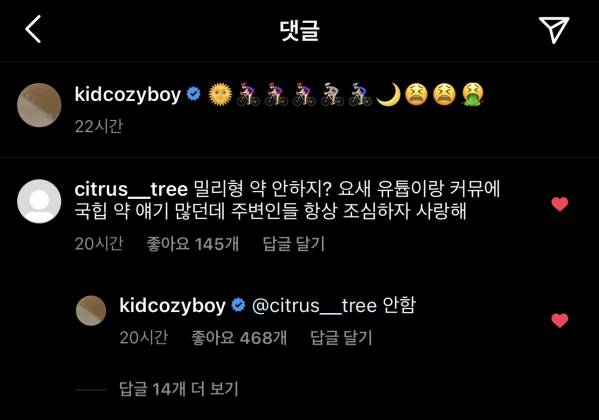The height and width of the screenshot is (420, 599).
Task: Unlike citrus__tree's comment heart
Action: (560, 204)
